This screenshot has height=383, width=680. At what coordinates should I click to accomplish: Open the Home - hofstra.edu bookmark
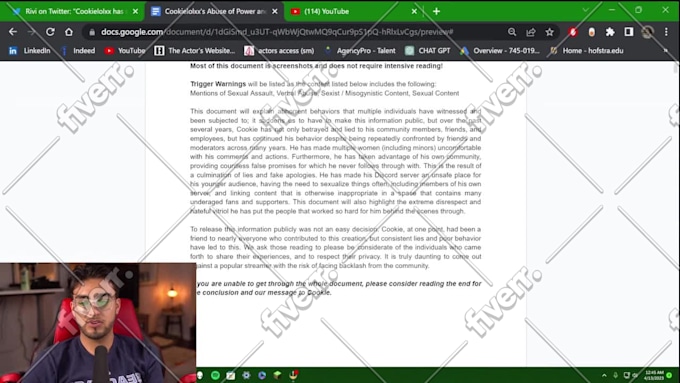point(586,51)
